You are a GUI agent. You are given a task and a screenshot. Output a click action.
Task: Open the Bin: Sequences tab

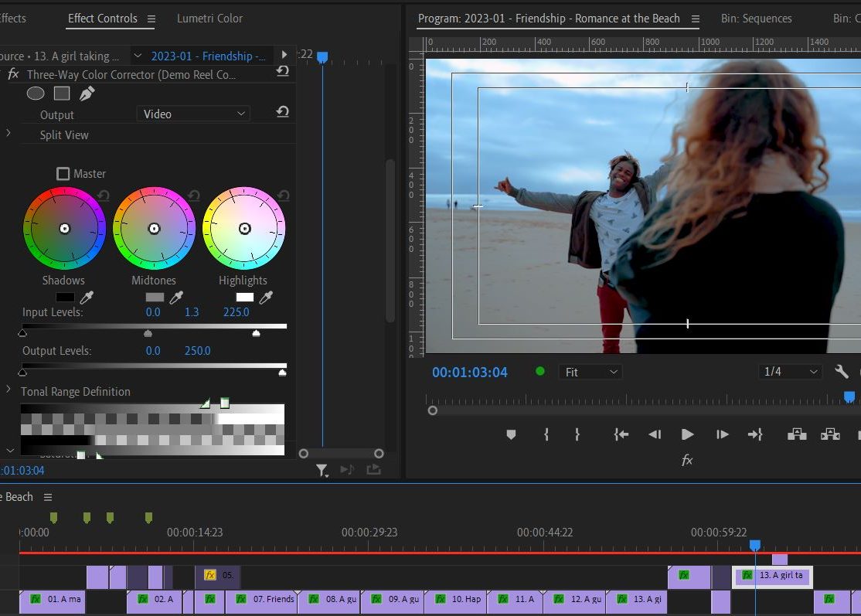(756, 18)
